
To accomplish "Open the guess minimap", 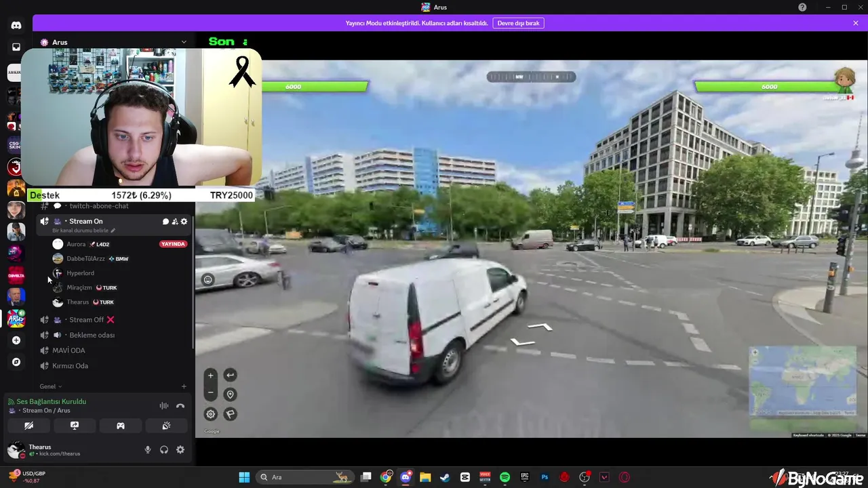I will tap(803, 382).
